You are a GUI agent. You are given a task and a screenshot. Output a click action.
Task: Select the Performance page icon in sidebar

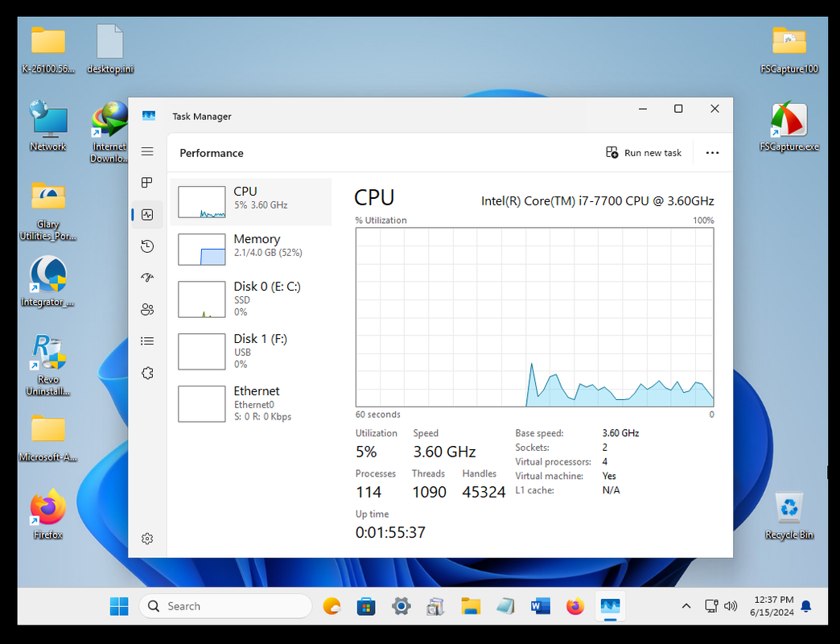pyautogui.click(x=147, y=215)
